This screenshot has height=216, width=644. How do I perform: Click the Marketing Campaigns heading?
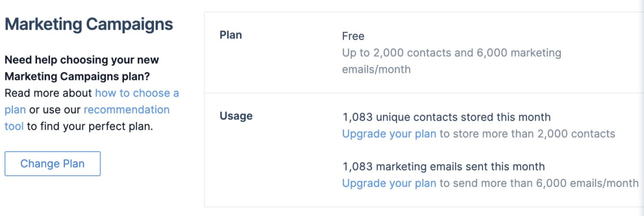click(89, 25)
